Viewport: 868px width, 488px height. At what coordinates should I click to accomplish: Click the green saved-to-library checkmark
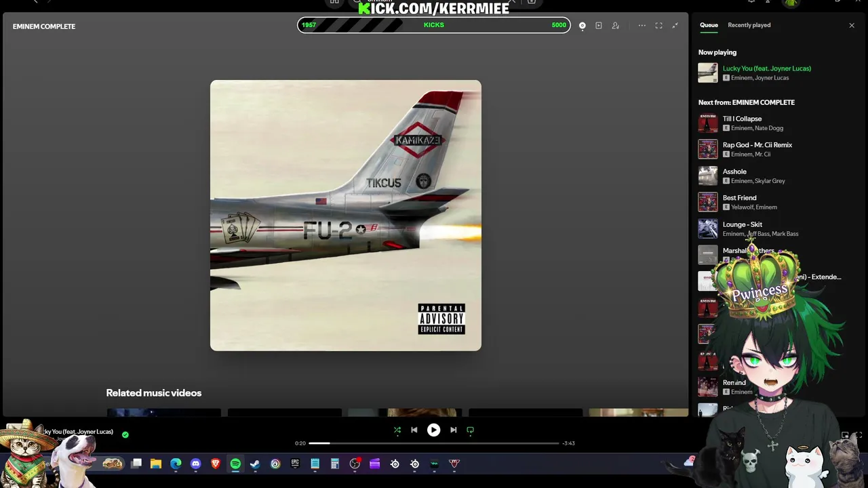(x=125, y=434)
